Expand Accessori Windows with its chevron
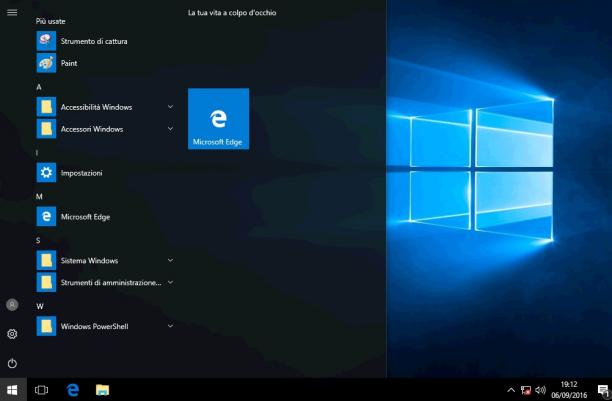 point(170,128)
